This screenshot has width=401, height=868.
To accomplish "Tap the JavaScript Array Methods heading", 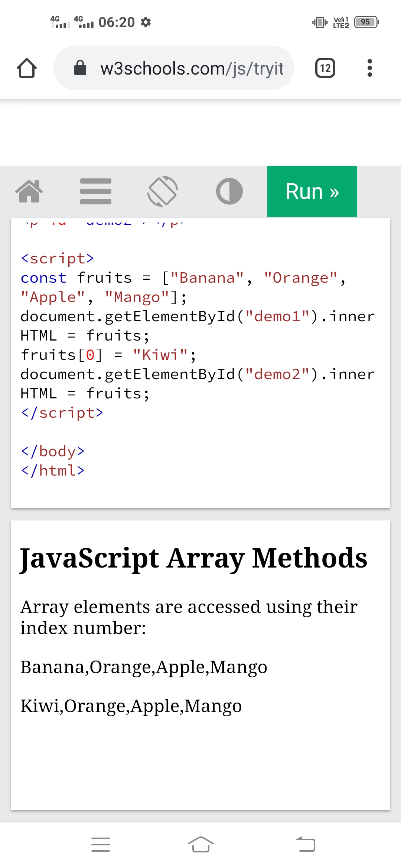I will (x=193, y=558).
